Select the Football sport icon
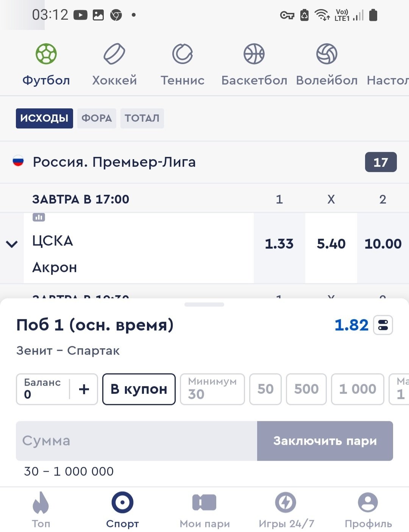The image size is (409, 532). (x=46, y=54)
